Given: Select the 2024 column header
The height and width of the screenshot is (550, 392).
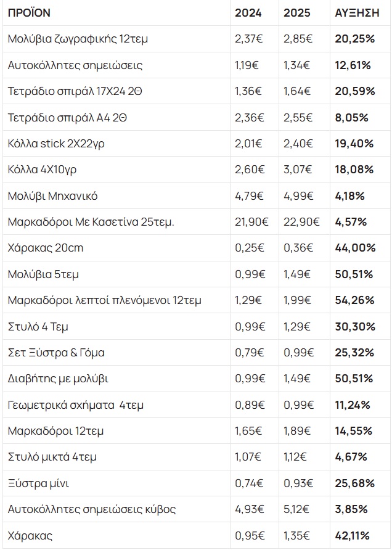Looking at the screenshot, I should [248, 13].
